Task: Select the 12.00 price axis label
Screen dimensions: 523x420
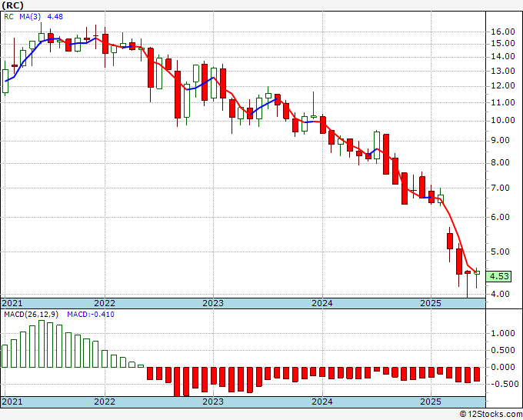Action: click(x=503, y=85)
